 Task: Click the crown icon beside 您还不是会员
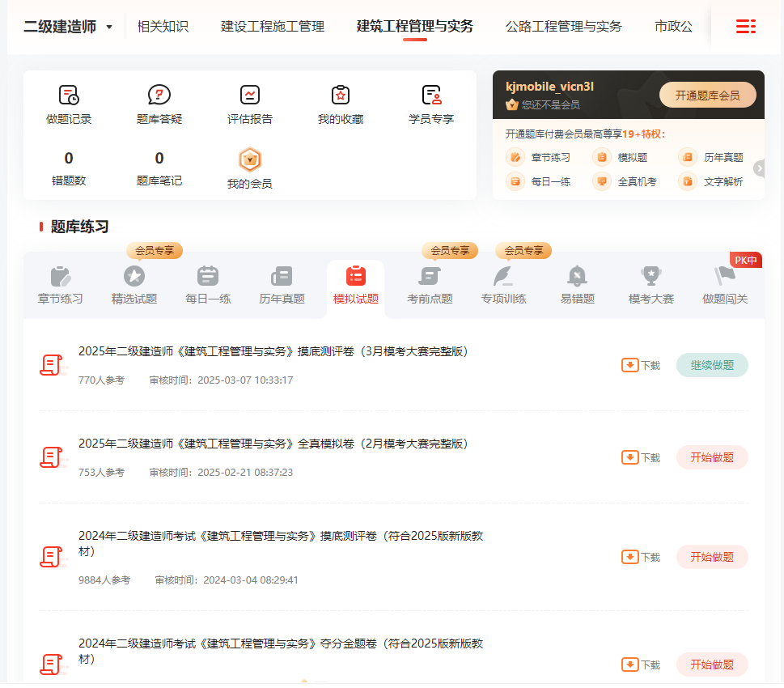coord(512,104)
